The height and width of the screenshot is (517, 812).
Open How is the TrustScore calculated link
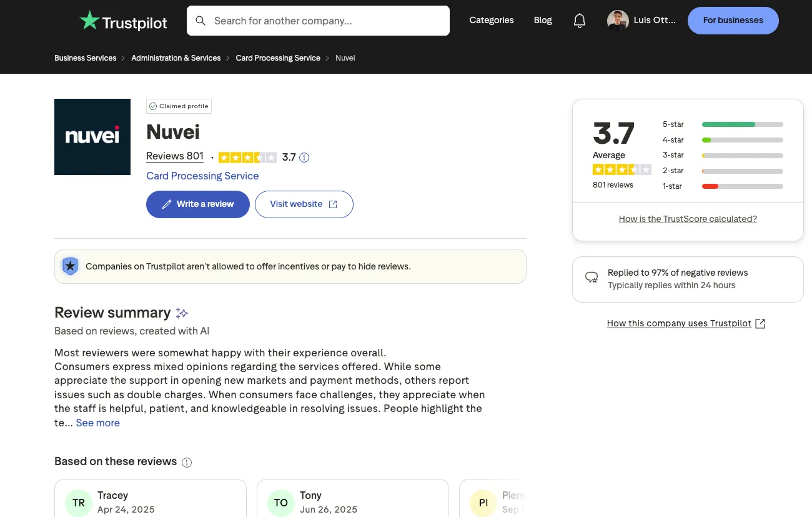pos(688,219)
